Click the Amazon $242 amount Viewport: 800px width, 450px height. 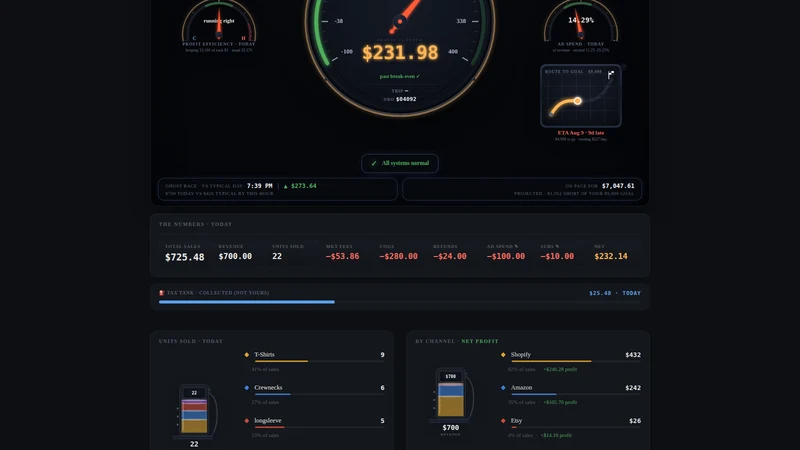[x=633, y=388]
